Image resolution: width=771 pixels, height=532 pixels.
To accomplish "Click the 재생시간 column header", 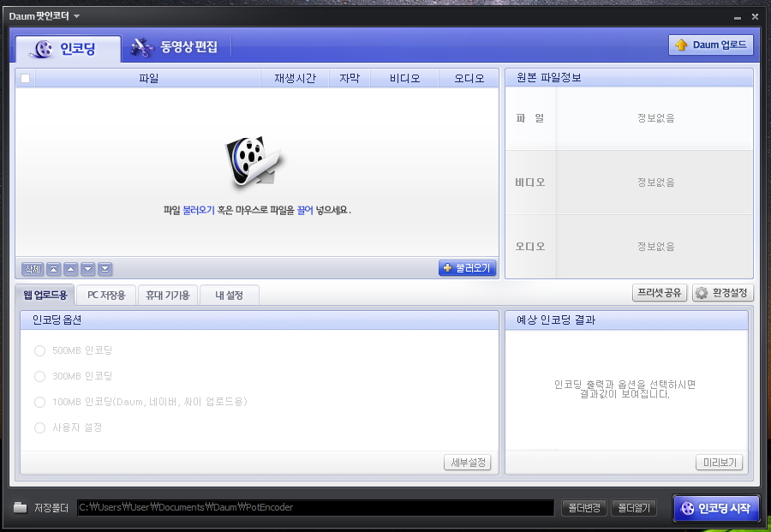I will (x=295, y=78).
